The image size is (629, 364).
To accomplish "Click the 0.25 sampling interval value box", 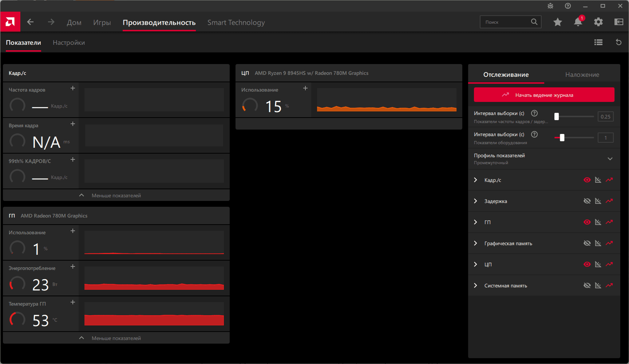I will 606,116.
